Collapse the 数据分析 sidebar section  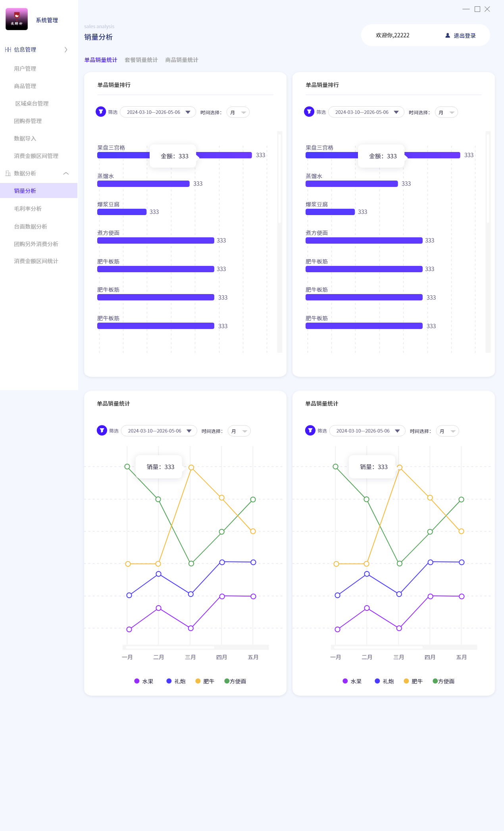(66, 173)
